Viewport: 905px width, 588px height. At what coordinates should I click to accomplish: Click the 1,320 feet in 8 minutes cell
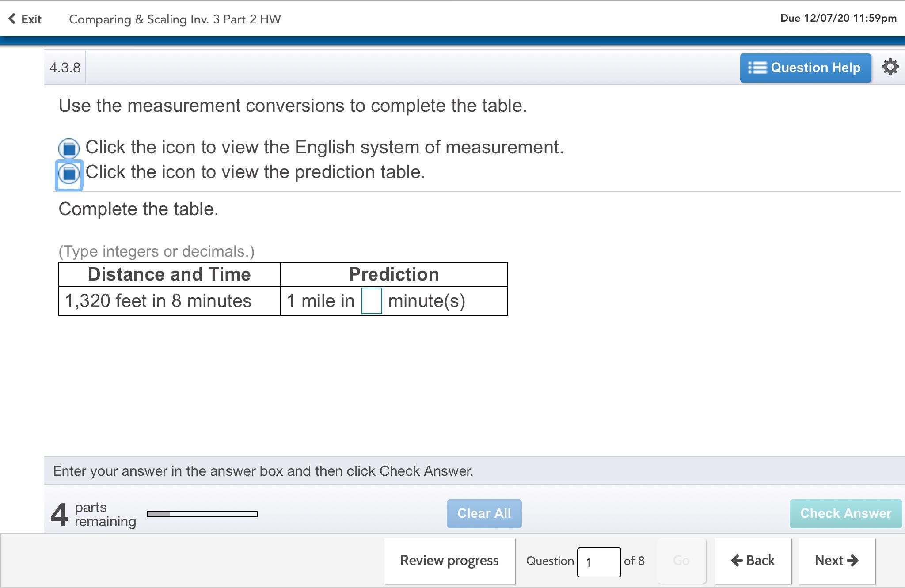click(158, 301)
